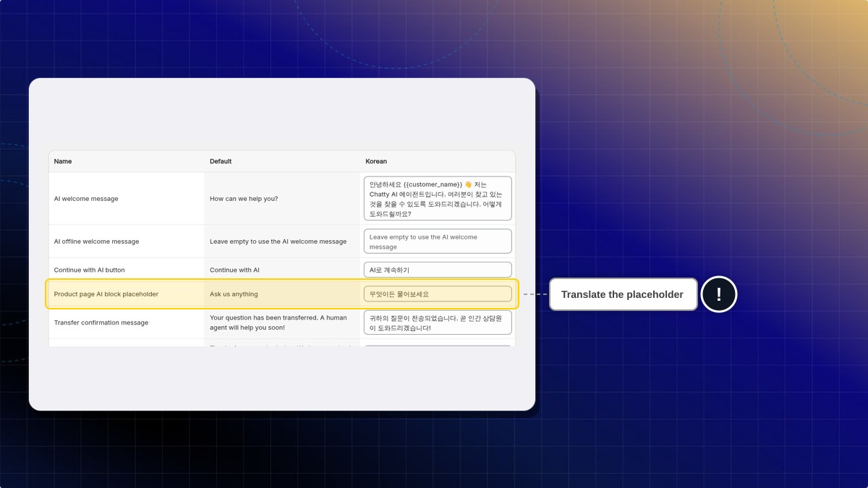Select the 'Continue with AI button' name cell

coord(89,270)
